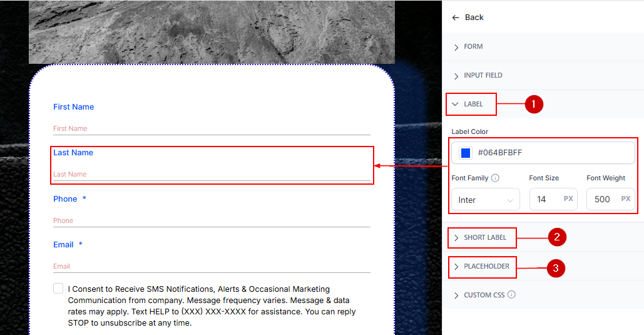644x335 pixels.
Task: Check the SMS consent checkbox
Action: click(58, 289)
